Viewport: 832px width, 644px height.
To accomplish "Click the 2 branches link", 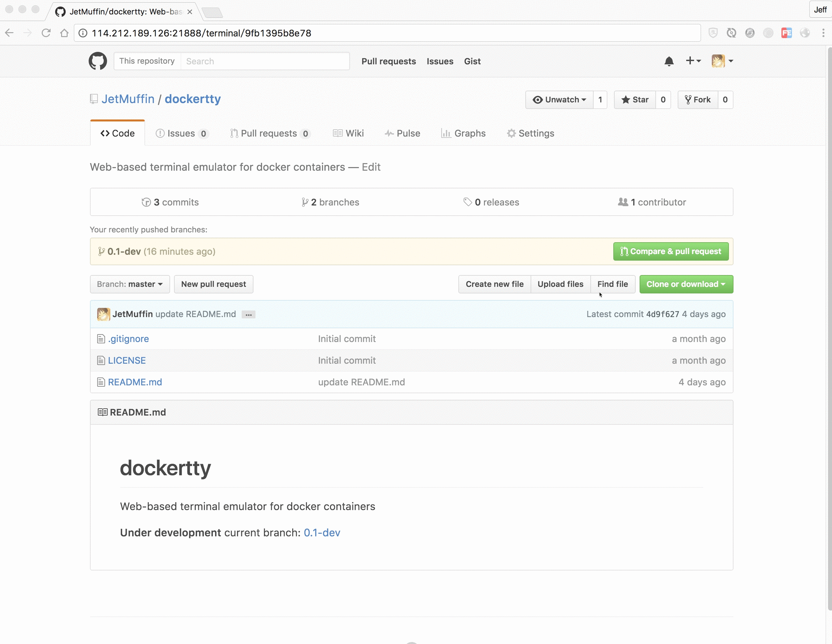I will [330, 202].
